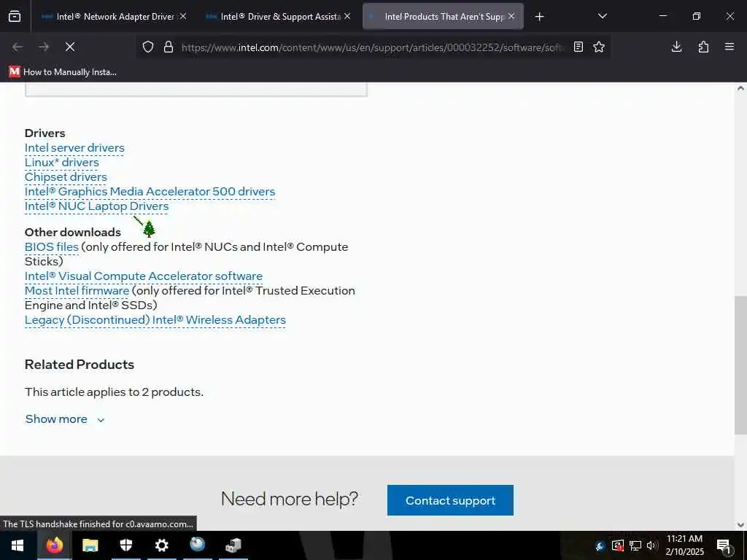
Task: Open Linux* drivers link
Action: point(62,163)
